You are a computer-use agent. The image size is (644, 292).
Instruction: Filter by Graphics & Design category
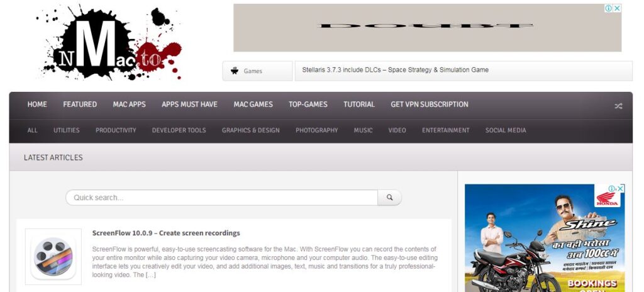click(x=250, y=130)
